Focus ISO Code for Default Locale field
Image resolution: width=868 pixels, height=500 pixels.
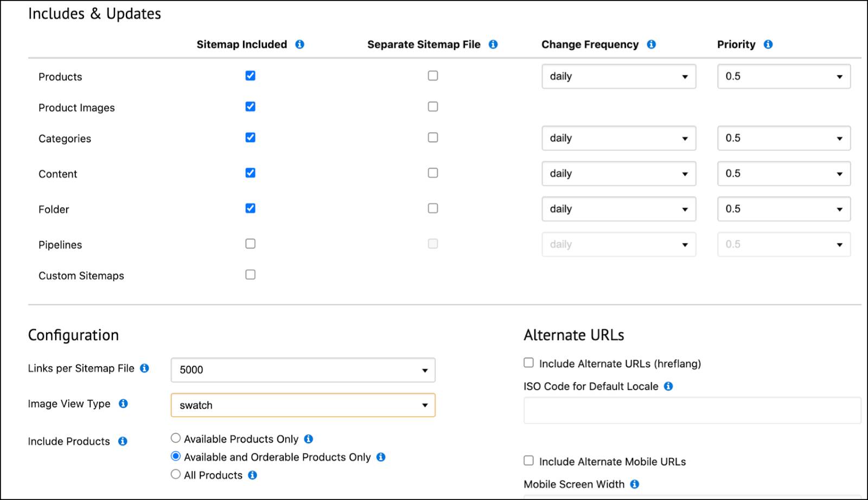pos(692,411)
